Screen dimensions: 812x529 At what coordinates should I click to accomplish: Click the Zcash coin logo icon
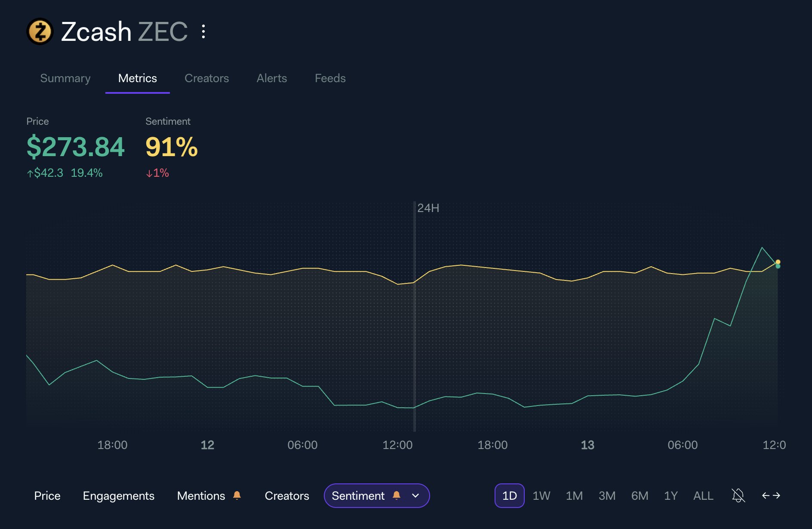point(40,31)
